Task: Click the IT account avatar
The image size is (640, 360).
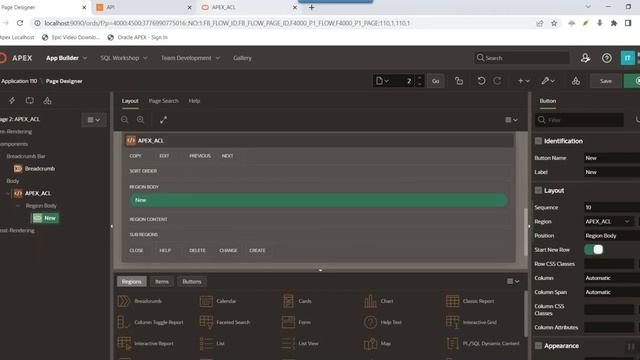Action: pos(627,58)
